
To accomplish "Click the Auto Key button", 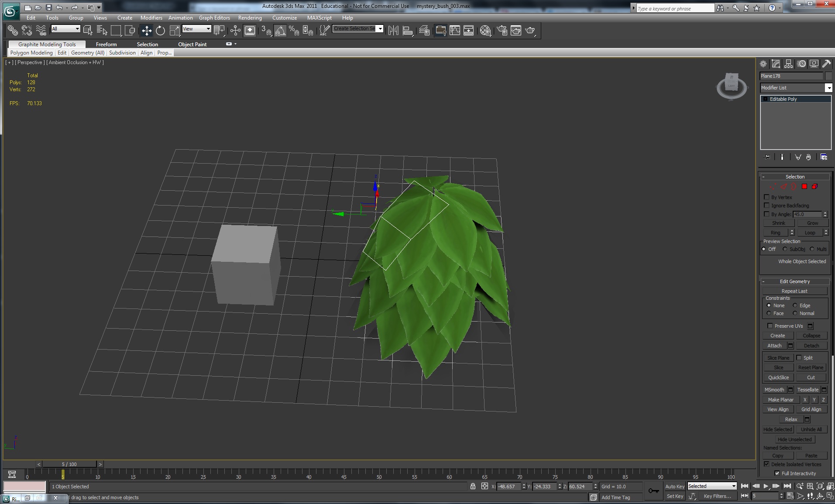I will click(674, 487).
